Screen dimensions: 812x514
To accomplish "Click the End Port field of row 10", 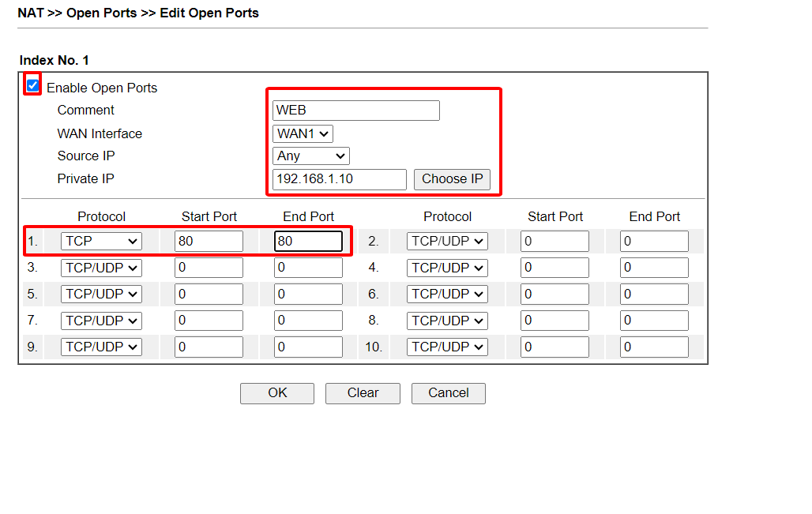I will (654, 347).
